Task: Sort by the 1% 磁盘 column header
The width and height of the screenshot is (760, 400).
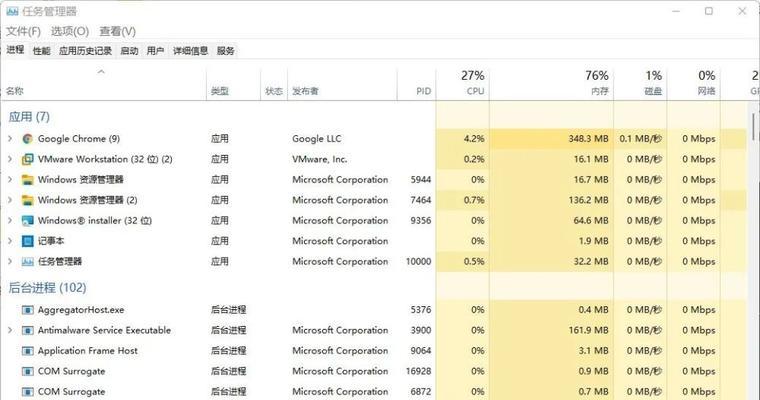Action: point(640,83)
